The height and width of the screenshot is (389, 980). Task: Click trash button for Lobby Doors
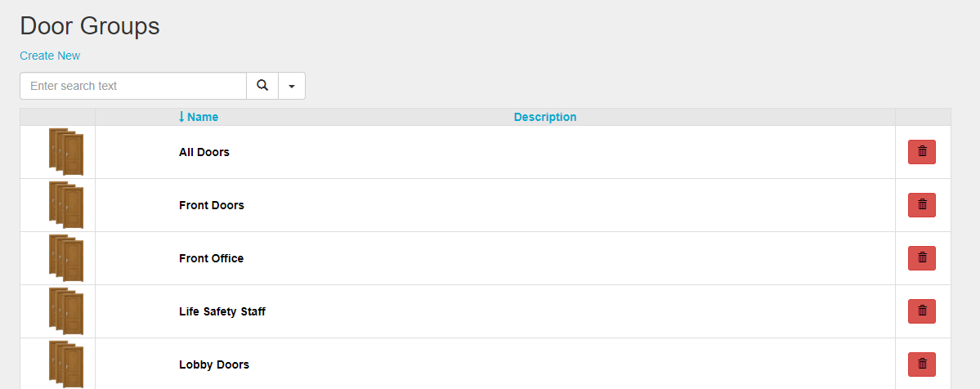(921, 364)
